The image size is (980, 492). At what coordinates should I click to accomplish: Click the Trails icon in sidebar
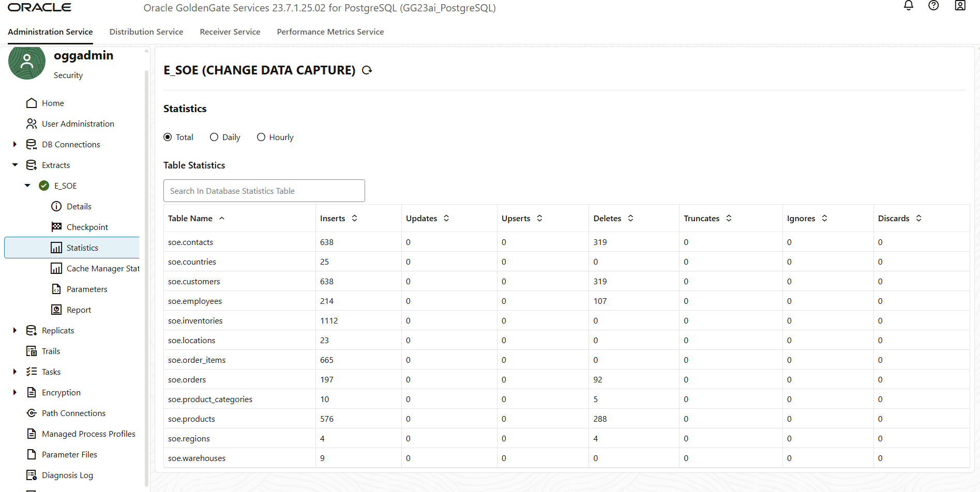click(x=32, y=351)
